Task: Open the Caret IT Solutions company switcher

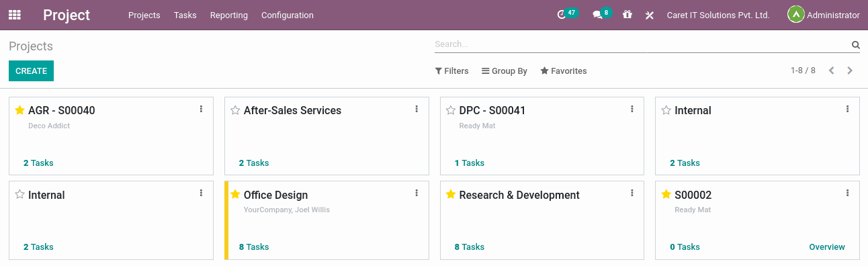Action: coord(718,15)
